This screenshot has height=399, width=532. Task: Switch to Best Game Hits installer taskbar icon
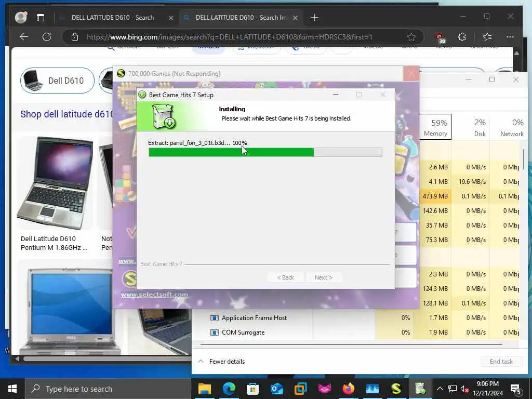(x=420, y=389)
